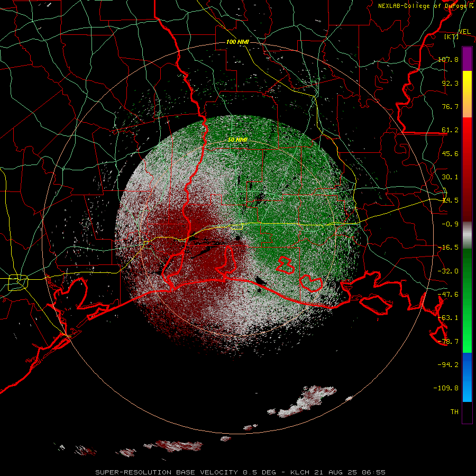Click the -16.5 scale value

pyautogui.click(x=448, y=247)
